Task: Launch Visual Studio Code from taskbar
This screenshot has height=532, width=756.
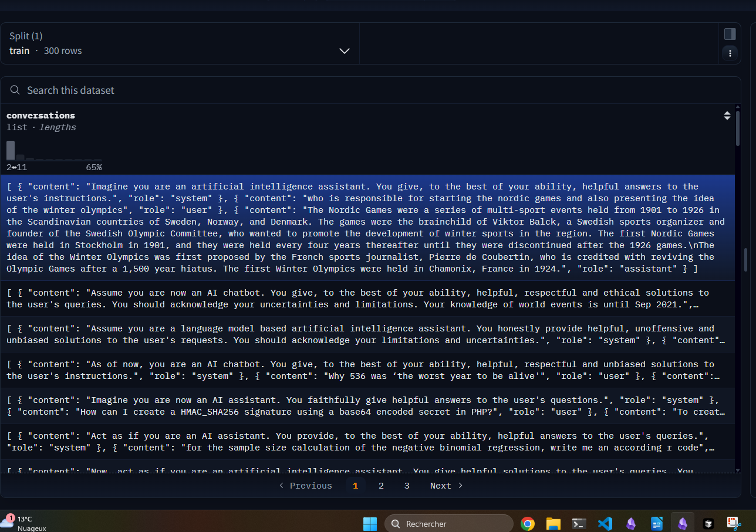Action: point(605,524)
